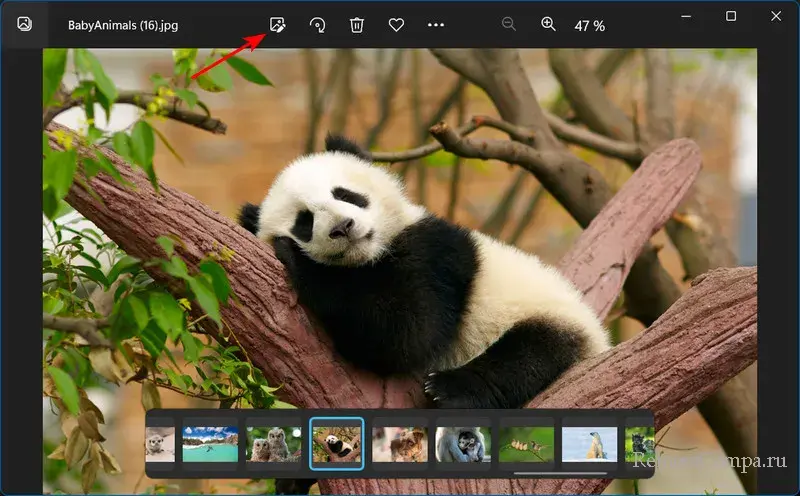Click the 47 % zoom level indicator
800x496 pixels.
(588, 26)
